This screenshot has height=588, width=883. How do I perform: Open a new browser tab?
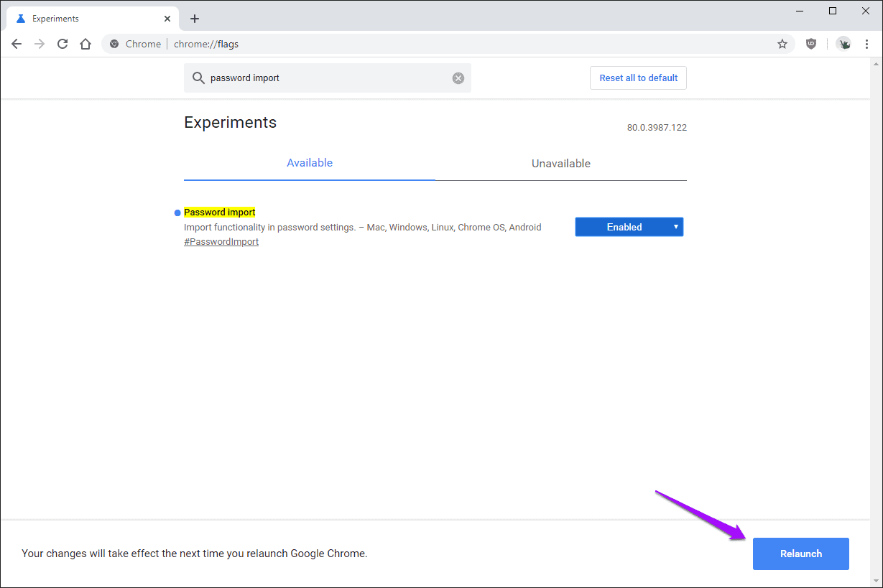195,19
